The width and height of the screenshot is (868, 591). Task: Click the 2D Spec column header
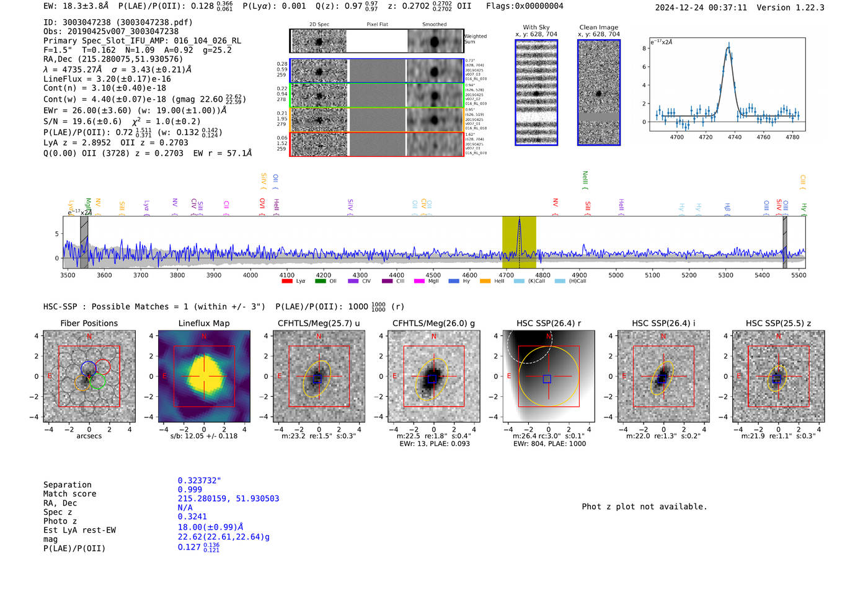pyautogui.click(x=319, y=24)
